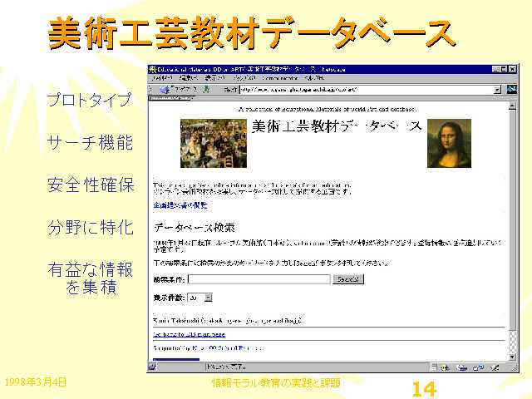The height and width of the screenshot is (399, 532).
Task: Click the プロトタイプ slide bullet
Action: (x=89, y=100)
